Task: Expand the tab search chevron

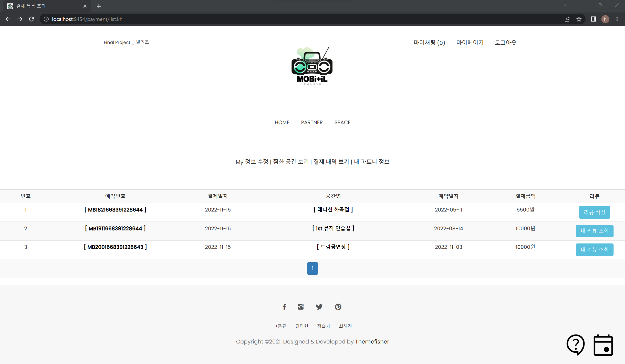Action: [566, 5]
